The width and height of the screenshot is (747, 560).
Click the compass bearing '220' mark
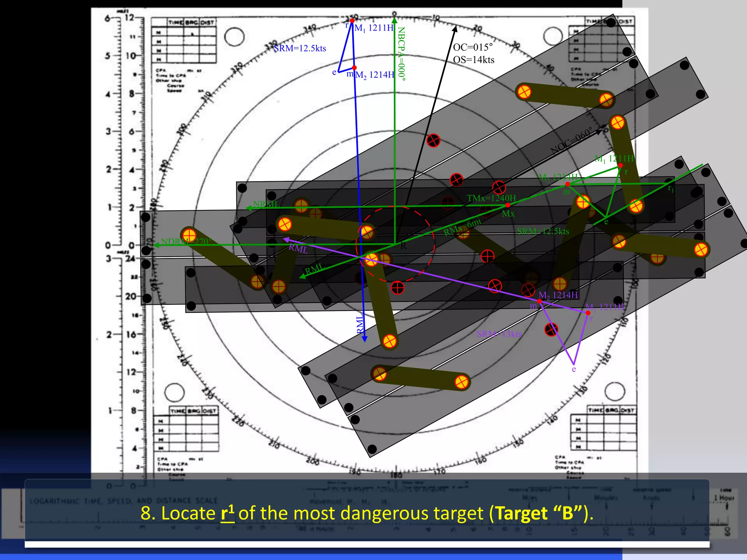(x=238, y=422)
